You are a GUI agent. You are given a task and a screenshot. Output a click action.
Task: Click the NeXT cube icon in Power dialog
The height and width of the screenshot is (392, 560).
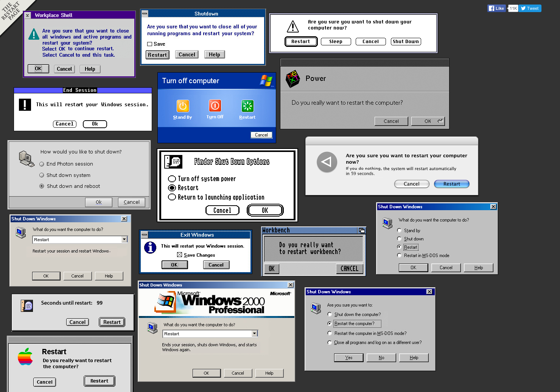pos(292,79)
